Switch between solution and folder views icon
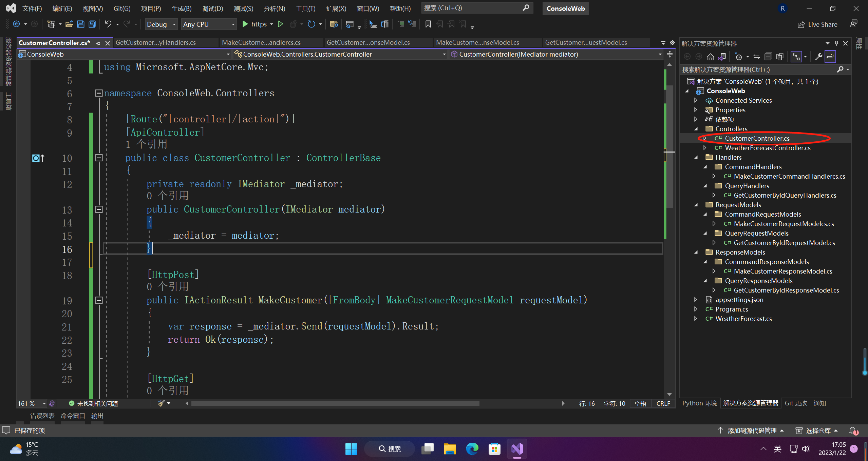 click(x=722, y=57)
